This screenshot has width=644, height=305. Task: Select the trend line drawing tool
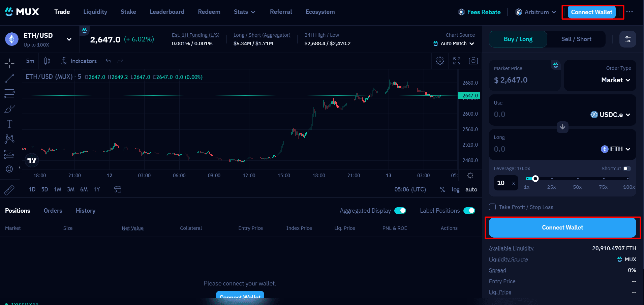(9, 79)
